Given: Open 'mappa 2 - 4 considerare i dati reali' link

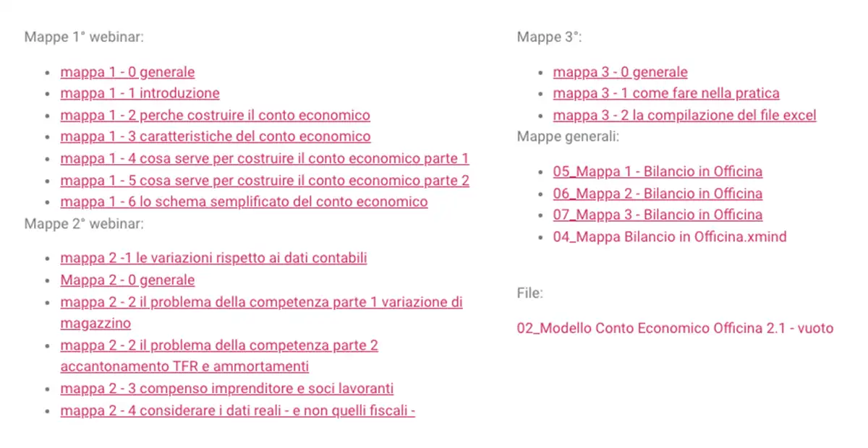Looking at the screenshot, I should pyautogui.click(x=237, y=411).
